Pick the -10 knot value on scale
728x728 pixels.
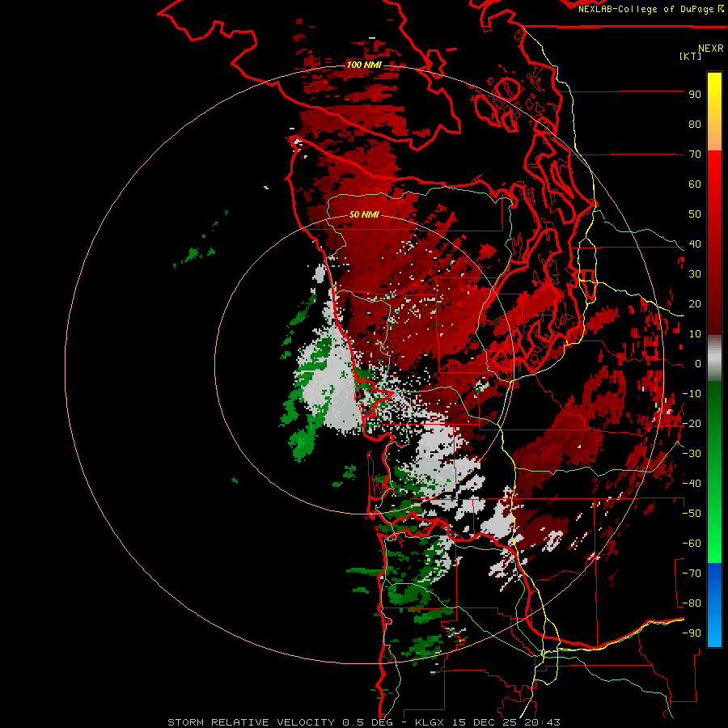tap(692, 394)
